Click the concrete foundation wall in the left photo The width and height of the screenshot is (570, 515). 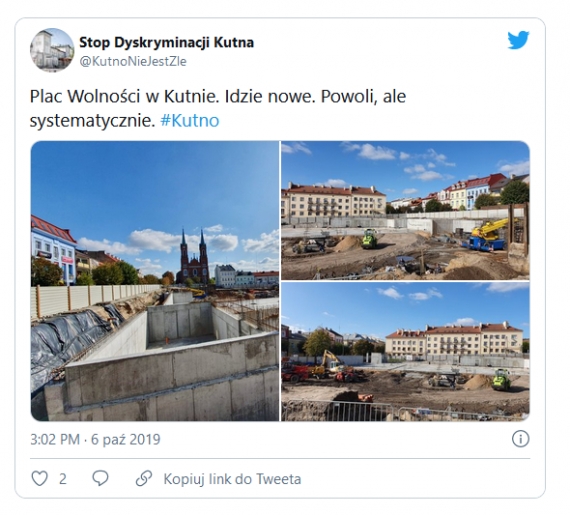point(171,374)
